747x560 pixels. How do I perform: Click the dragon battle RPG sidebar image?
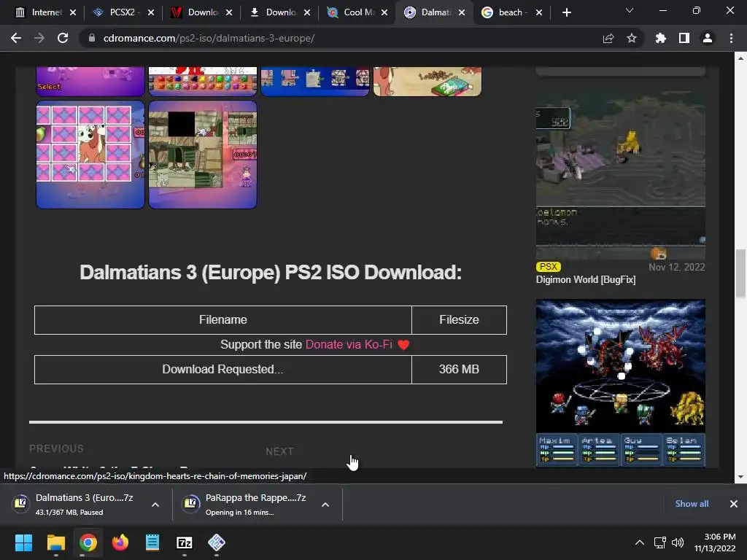(620, 382)
